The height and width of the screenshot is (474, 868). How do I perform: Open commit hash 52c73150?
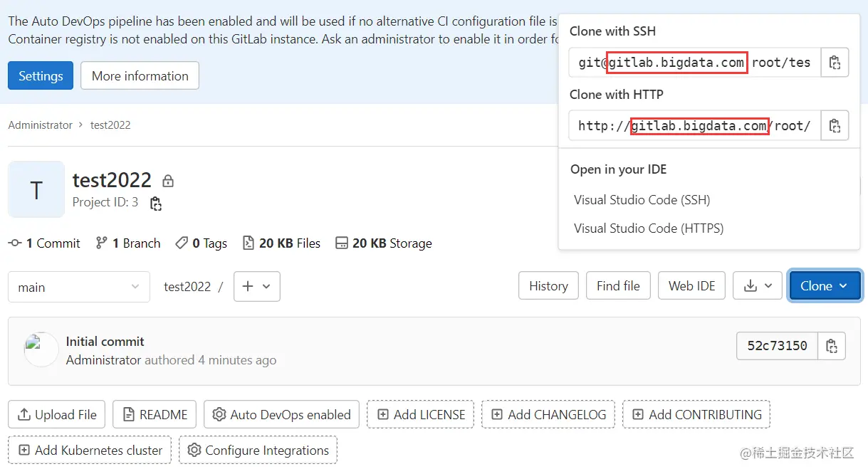pyautogui.click(x=777, y=346)
